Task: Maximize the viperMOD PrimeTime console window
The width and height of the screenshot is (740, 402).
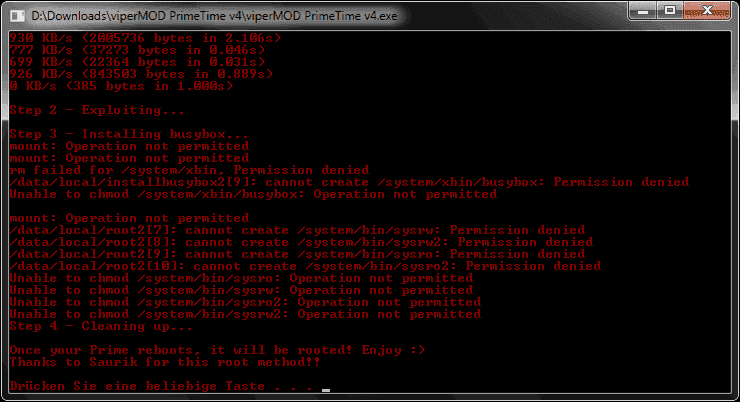Action: [x=669, y=10]
